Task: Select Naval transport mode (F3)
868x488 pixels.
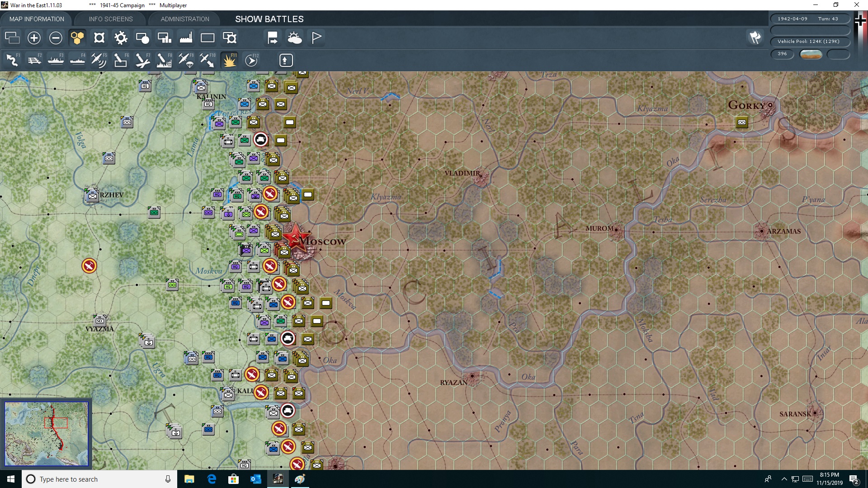Action: click(56, 60)
